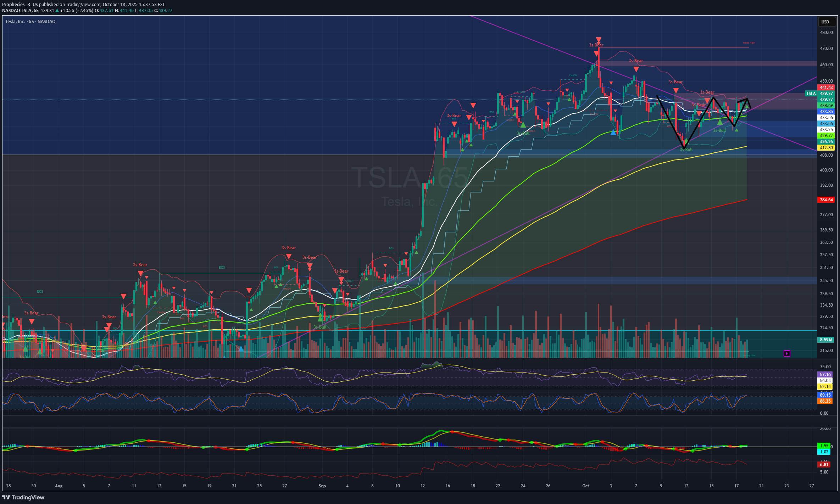Click the blue triangle marker near Oct 3
This screenshot has height=504, width=840.
click(613, 133)
